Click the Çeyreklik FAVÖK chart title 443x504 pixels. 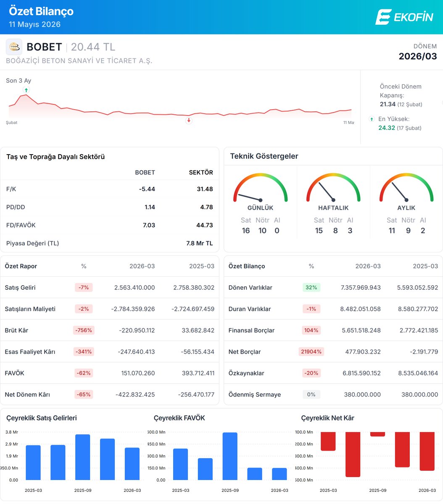pos(179,418)
